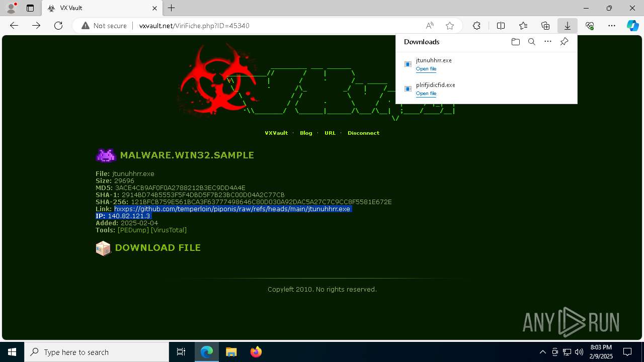Open the volume control in tray
The image size is (644, 362).
pos(579,352)
